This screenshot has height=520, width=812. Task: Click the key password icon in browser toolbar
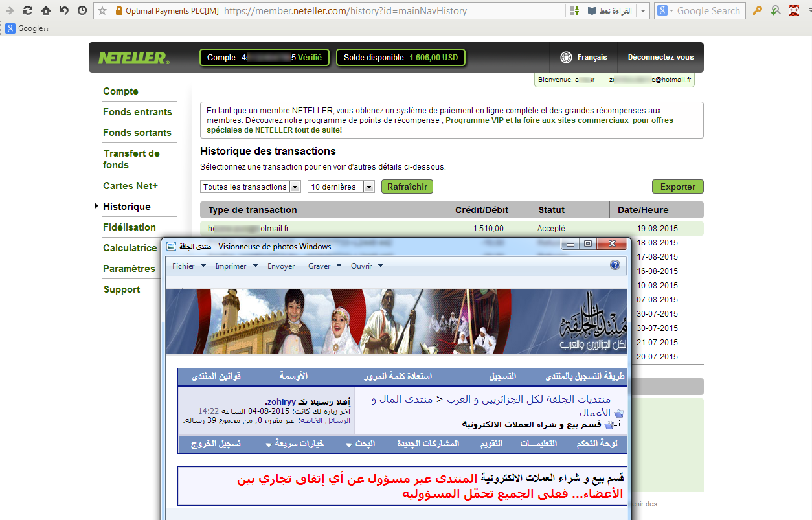pos(757,10)
